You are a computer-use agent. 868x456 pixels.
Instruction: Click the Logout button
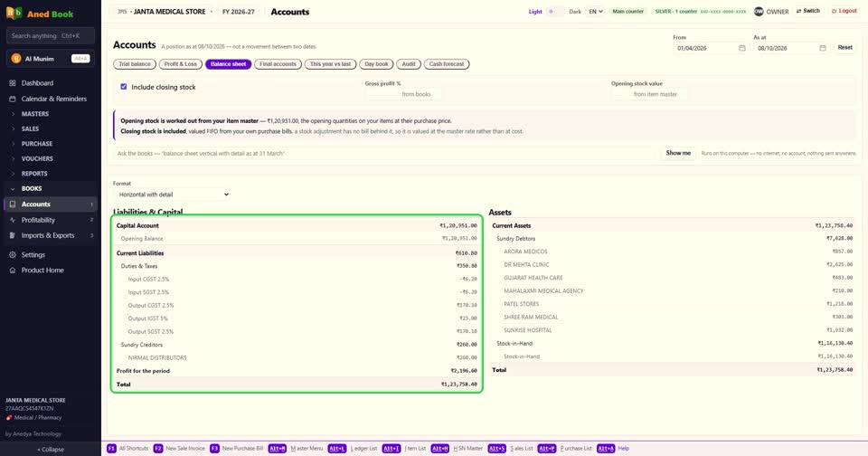(x=844, y=11)
